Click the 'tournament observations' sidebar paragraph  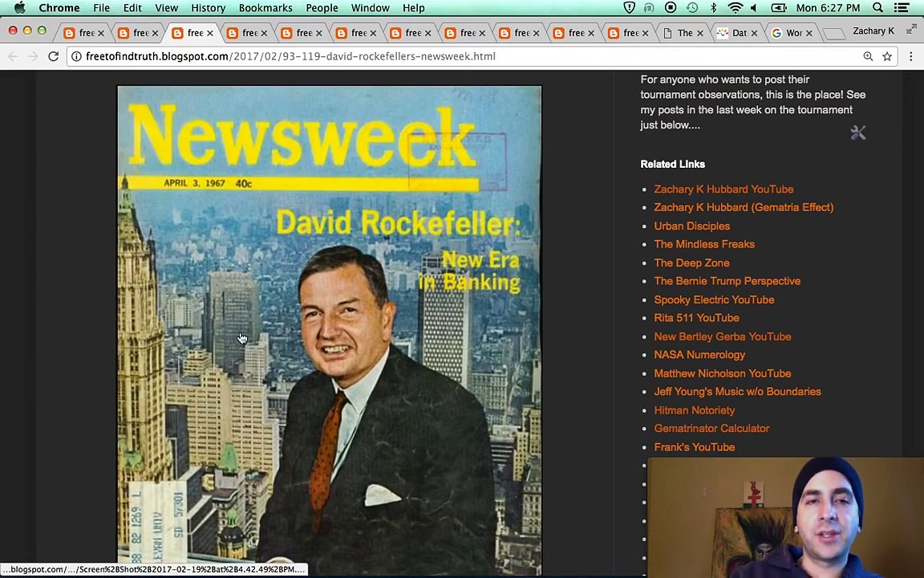753,102
